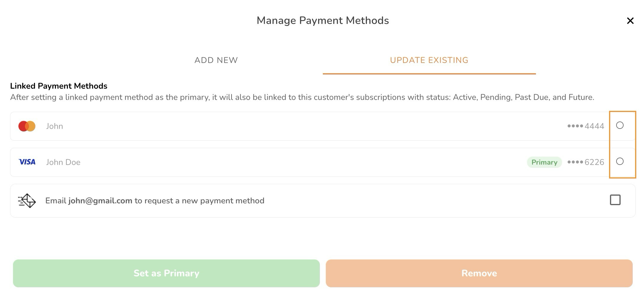Switch to the ADD NEW tab

click(x=216, y=60)
